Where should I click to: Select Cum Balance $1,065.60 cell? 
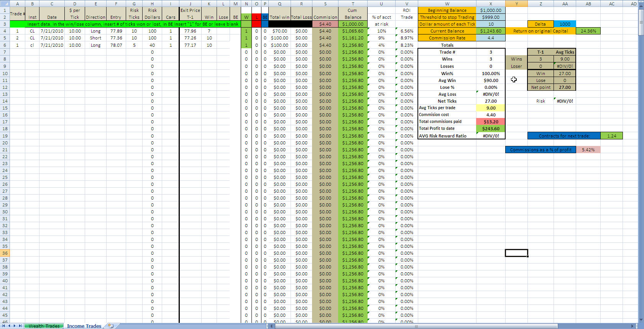coord(353,31)
